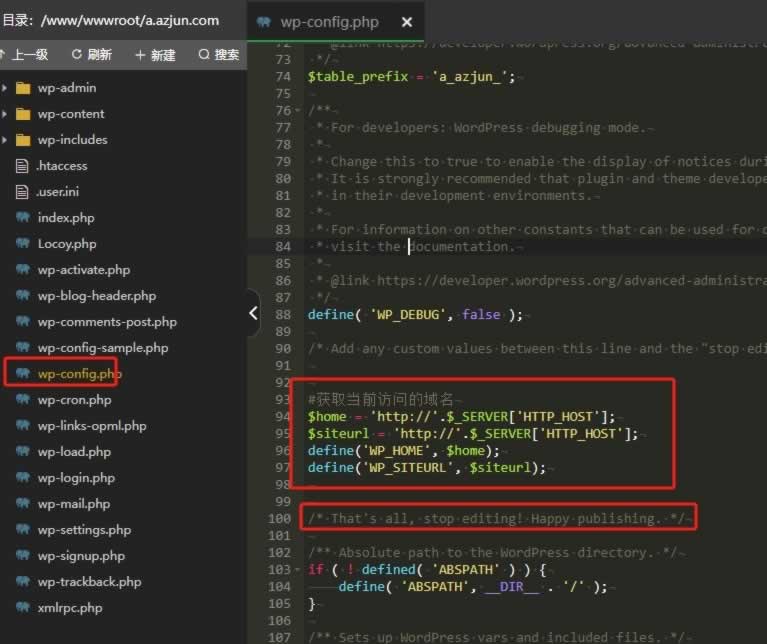
Task: Expand the wp-includes folder arrow
Action: pyautogui.click(x=5, y=140)
